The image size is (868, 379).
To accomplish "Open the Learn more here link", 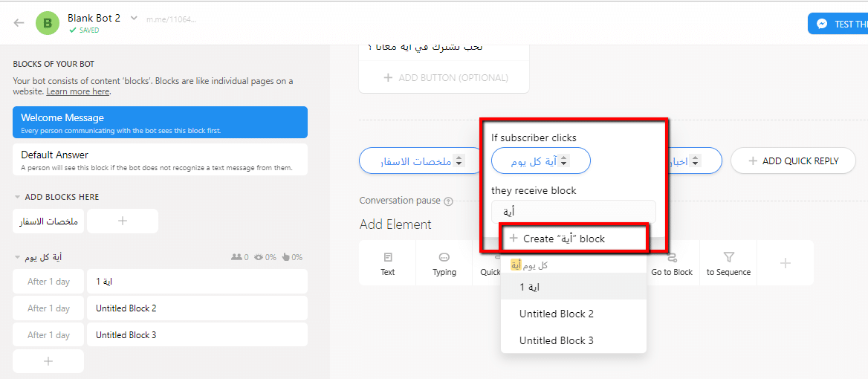I will point(77,91).
